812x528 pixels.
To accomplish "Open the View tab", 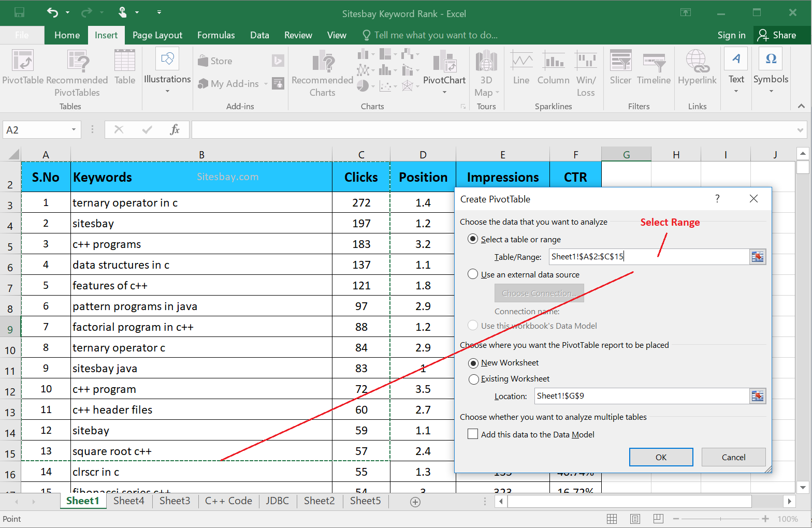I will pyautogui.click(x=337, y=35).
